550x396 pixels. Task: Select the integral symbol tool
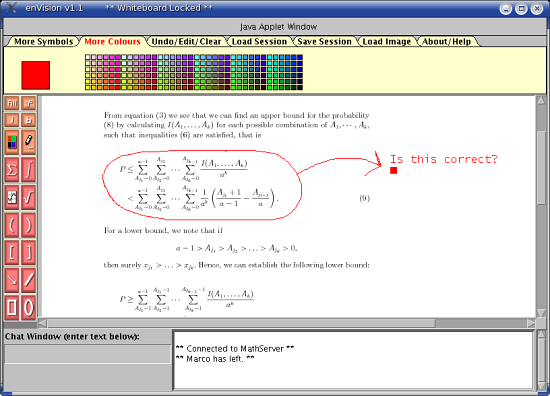click(28, 170)
